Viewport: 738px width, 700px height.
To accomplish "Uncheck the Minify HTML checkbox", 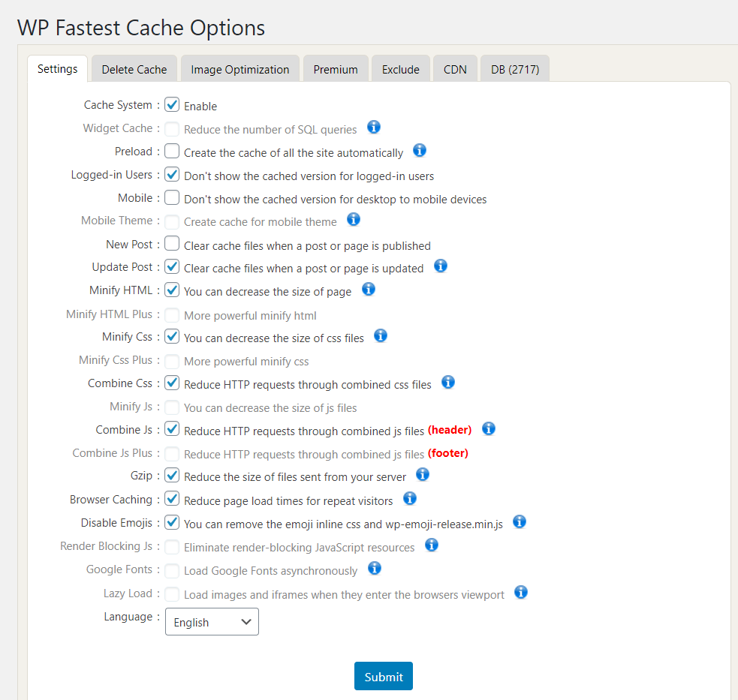I will click(x=172, y=290).
